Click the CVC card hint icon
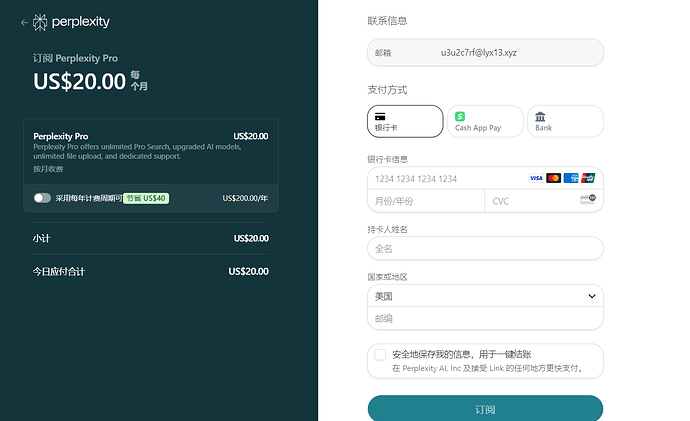The width and height of the screenshot is (690, 421). click(588, 199)
